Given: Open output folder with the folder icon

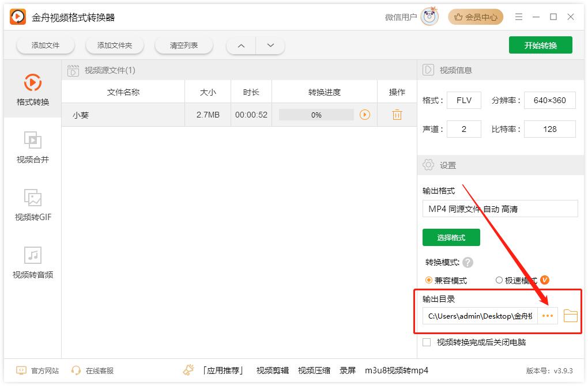Looking at the screenshot, I should [x=570, y=316].
